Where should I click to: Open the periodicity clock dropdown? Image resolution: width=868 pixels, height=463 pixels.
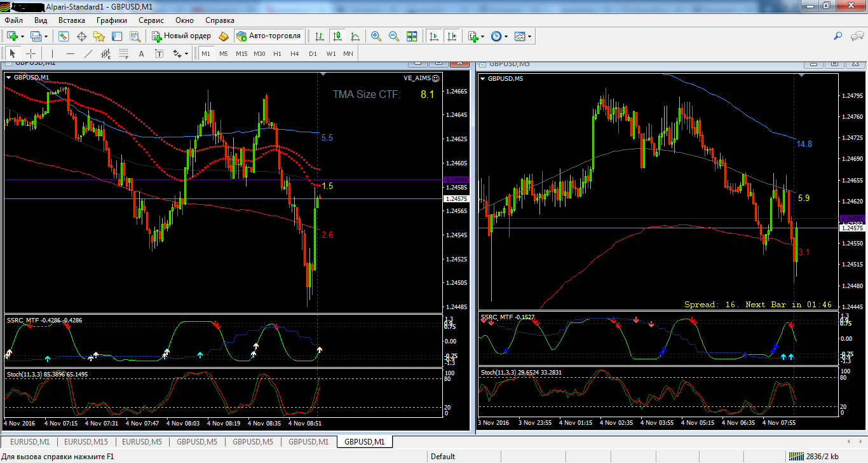(x=506, y=36)
